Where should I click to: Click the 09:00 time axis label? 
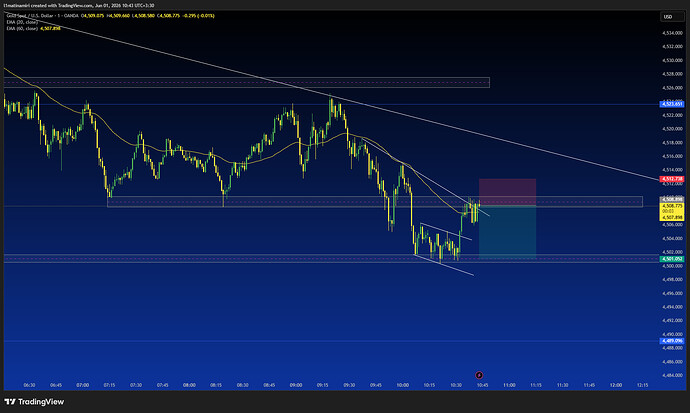pos(296,385)
